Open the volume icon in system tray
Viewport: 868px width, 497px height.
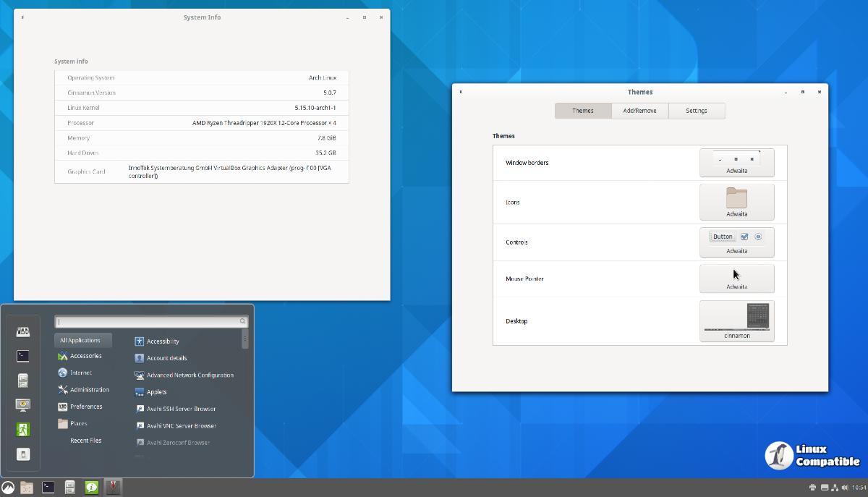coord(844,488)
